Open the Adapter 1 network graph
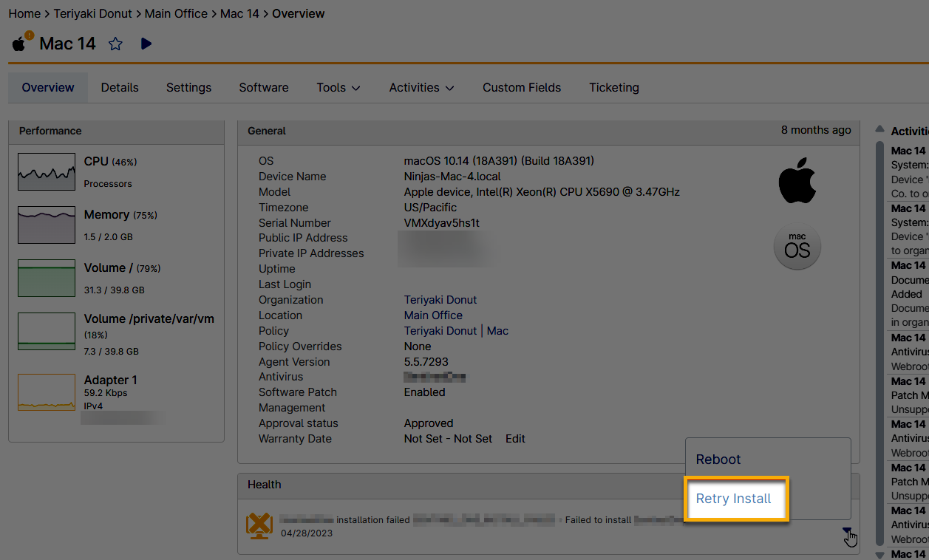 [x=47, y=392]
